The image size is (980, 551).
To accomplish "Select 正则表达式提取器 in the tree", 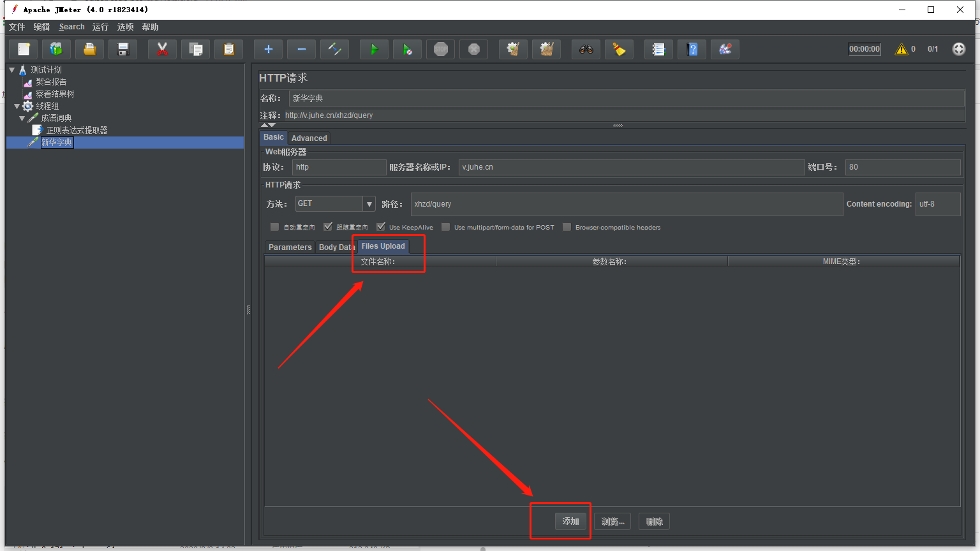I will pyautogui.click(x=77, y=130).
